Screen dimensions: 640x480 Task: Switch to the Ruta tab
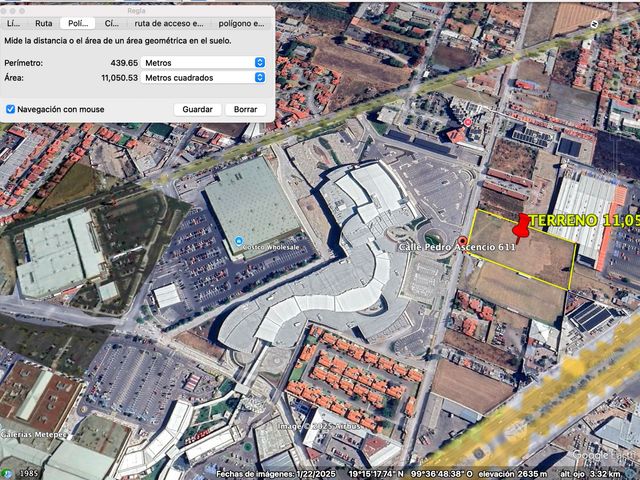point(43,23)
